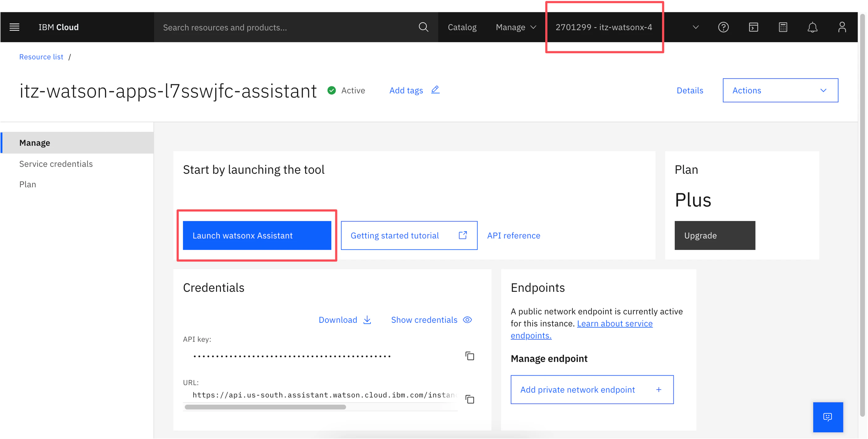Open the Actions dropdown
The width and height of the screenshot is (868, 439).
tap(780, 90)
